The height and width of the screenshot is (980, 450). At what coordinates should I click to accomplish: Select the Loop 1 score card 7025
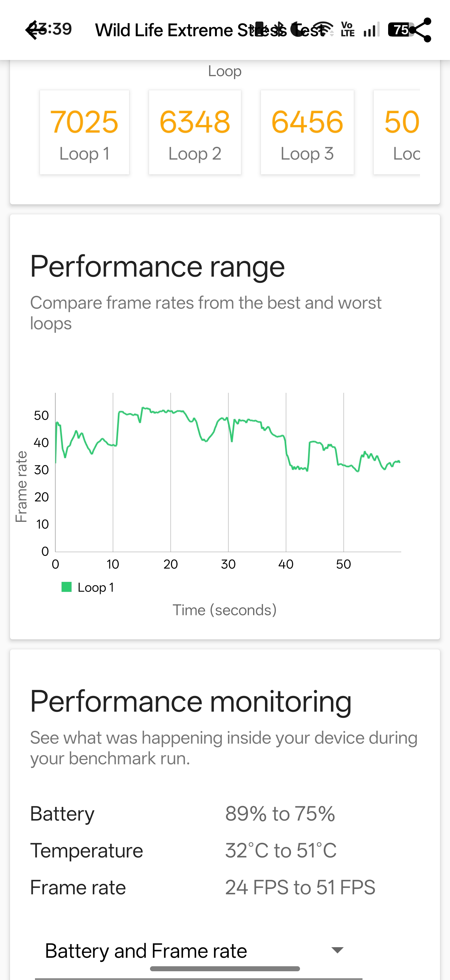point(84,132)
